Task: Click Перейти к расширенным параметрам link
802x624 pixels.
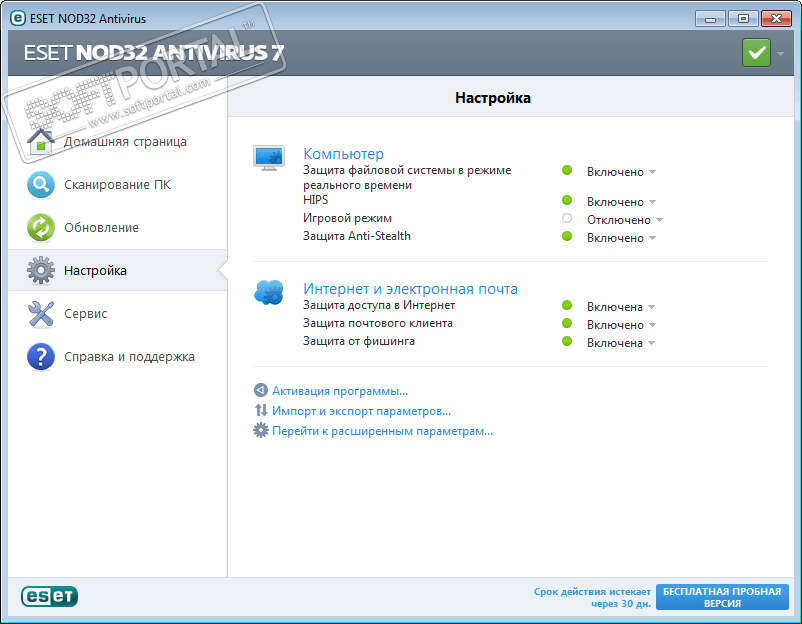Action: (x=382, y=431)
